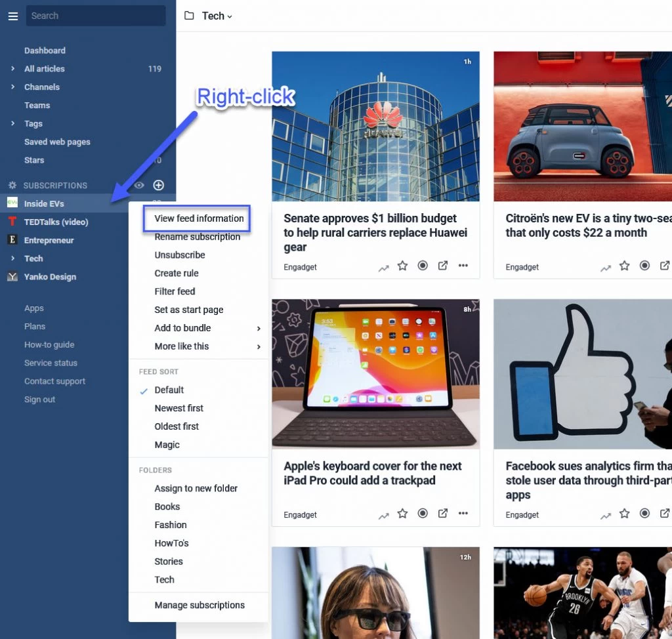
Task: Click Manage subscriptions at menu bottom
Action: pos(199,605)
